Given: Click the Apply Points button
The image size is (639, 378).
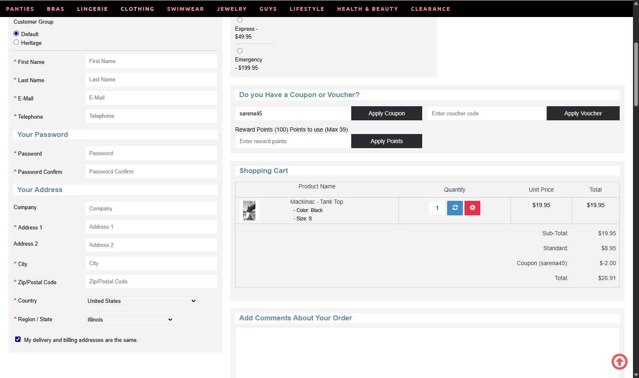Looking at the screenshot, I should pyautogui.click(x=386, y=141).
